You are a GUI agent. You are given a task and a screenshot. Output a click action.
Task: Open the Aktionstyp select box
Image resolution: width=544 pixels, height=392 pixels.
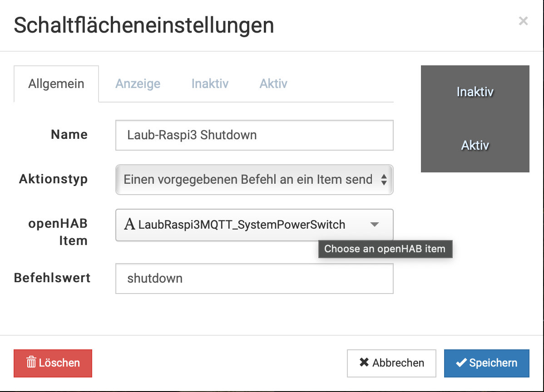click(254, 180)
